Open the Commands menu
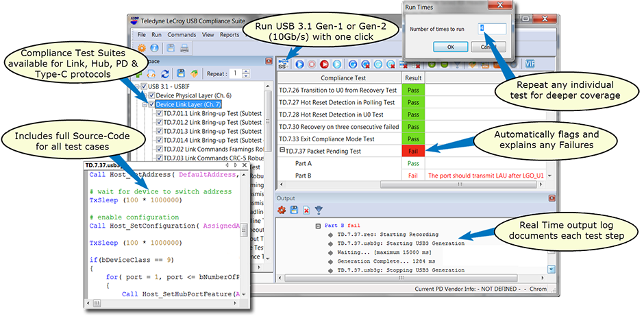The width and height of the screenshot is (644, 323). point(182,35)
